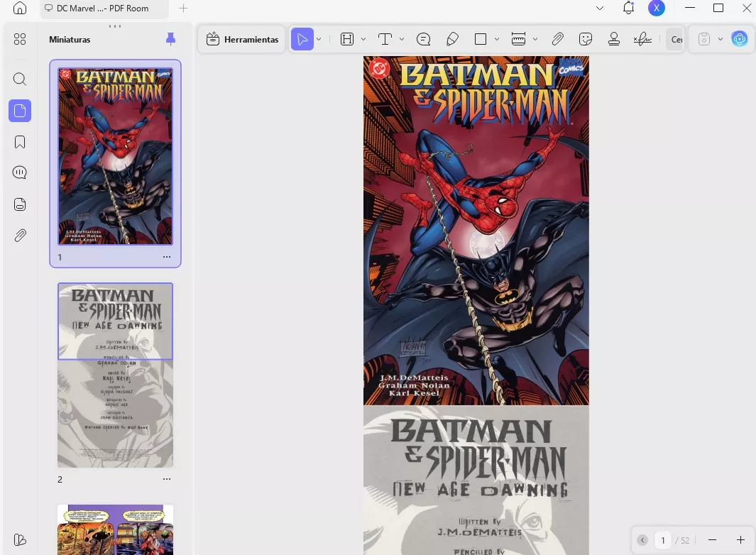Select the Measure ruler tool

(x=518, y=39)
